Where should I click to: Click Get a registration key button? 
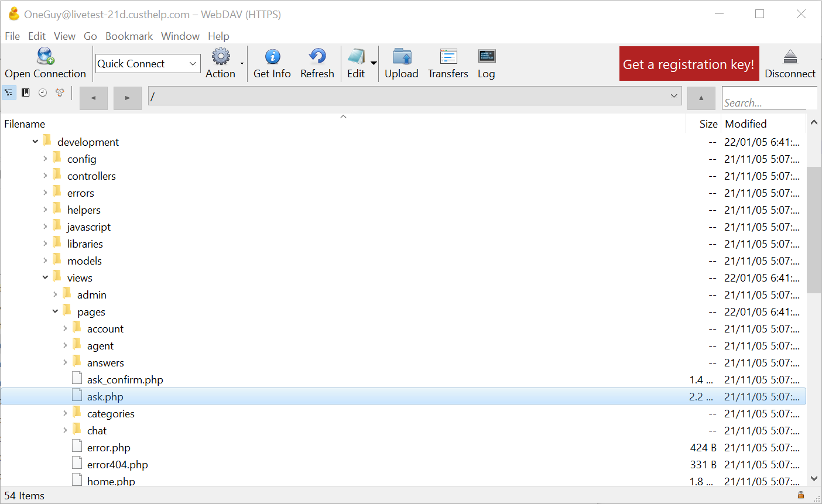[689, 64]
